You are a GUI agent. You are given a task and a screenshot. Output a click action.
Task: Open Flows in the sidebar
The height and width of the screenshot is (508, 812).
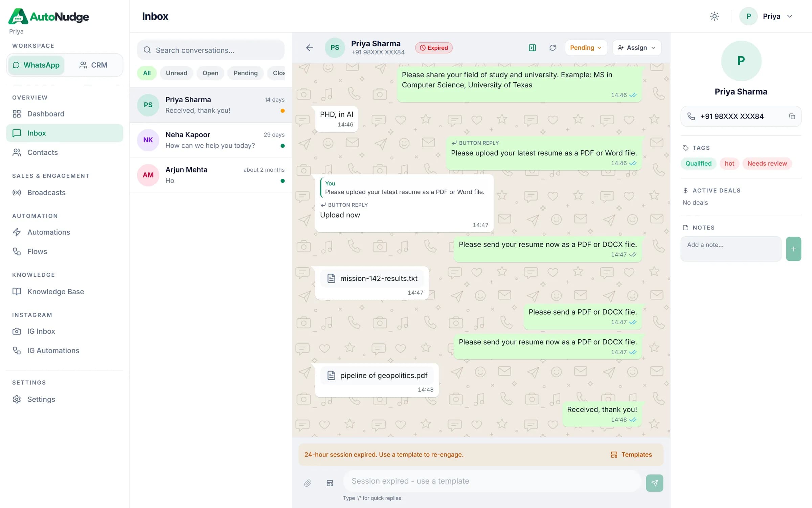pos(65,251)
